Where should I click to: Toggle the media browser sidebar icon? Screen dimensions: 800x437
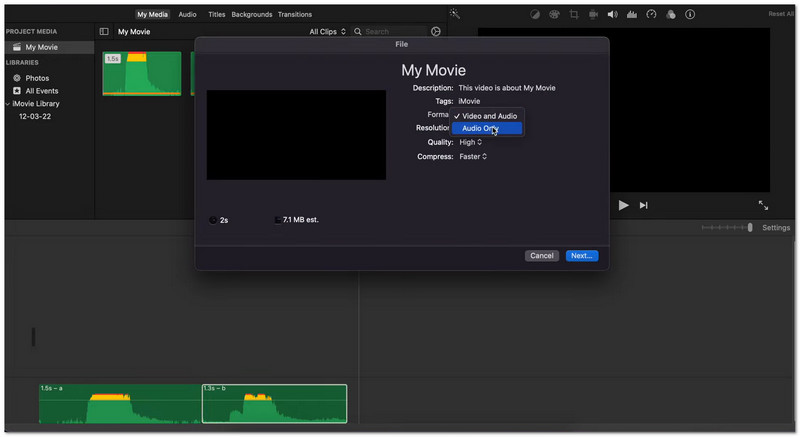click(x=104, y=32)
